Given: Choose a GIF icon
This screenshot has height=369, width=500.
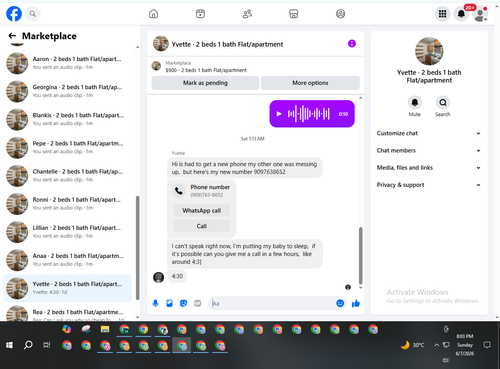Looking at the screenshot, I should [x=198, y=303].
